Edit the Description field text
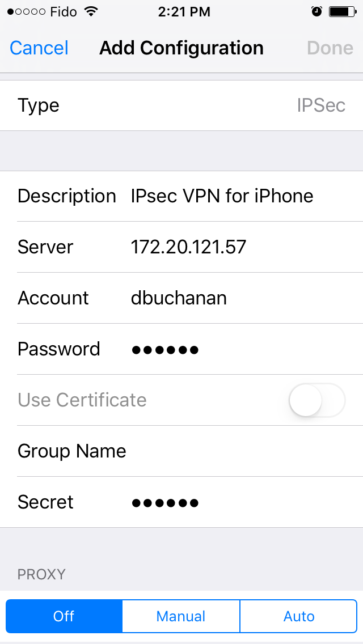 pos(222,196)
